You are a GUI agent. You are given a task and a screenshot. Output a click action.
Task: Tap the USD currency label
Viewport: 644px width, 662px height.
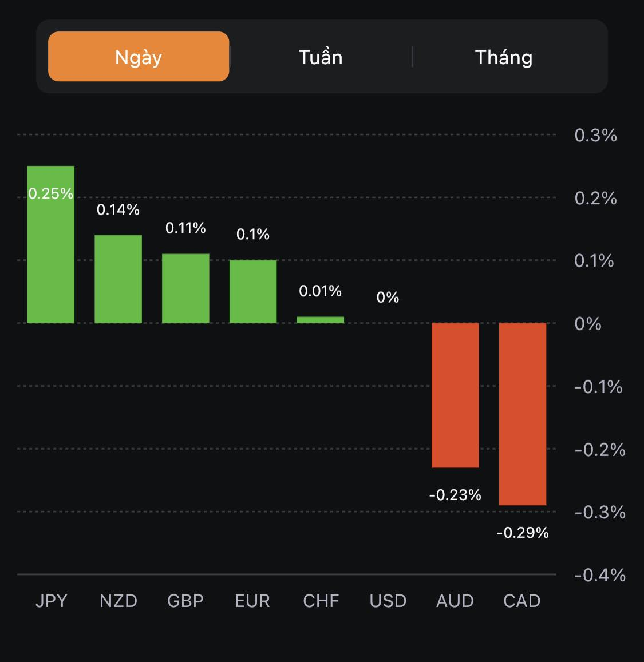pyautogui.click(x=388, y=601)
